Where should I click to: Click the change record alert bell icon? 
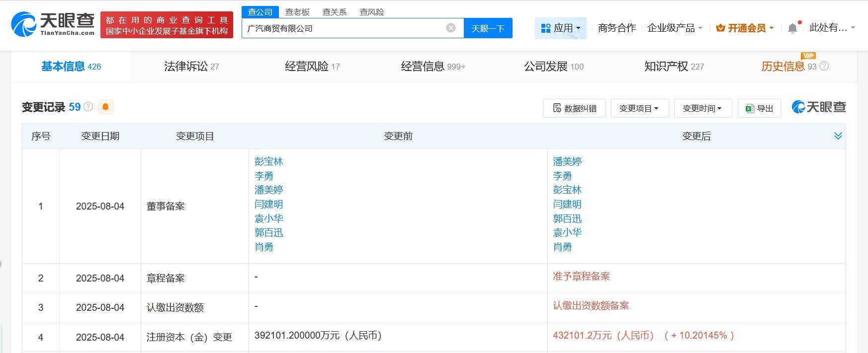[x=106, y=107]
